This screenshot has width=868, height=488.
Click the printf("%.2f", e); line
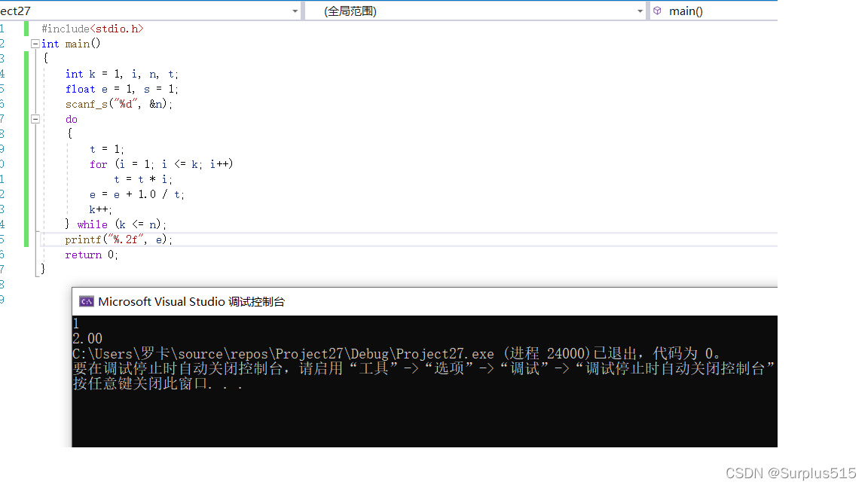[x=119, y=239]
